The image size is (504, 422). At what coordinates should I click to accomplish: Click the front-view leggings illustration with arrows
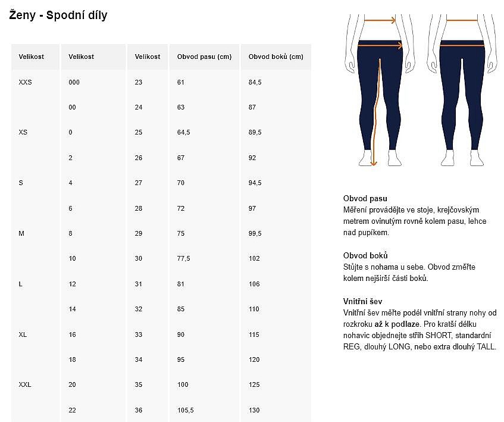380,90
